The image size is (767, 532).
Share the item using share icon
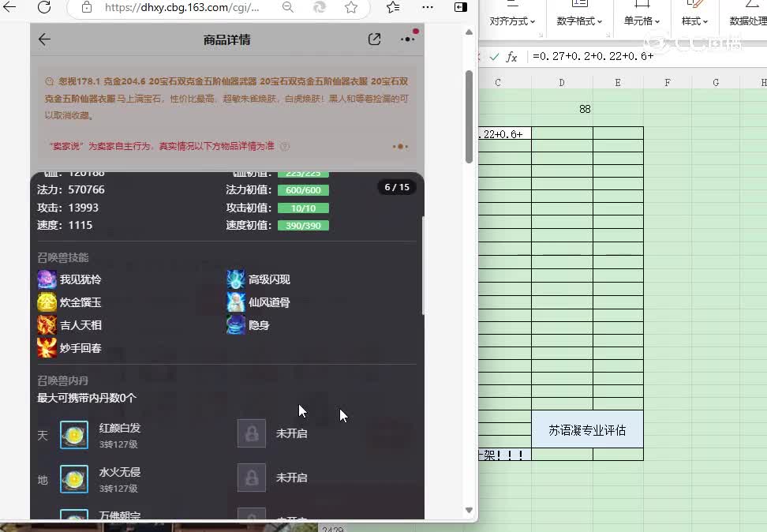(374, 39)
